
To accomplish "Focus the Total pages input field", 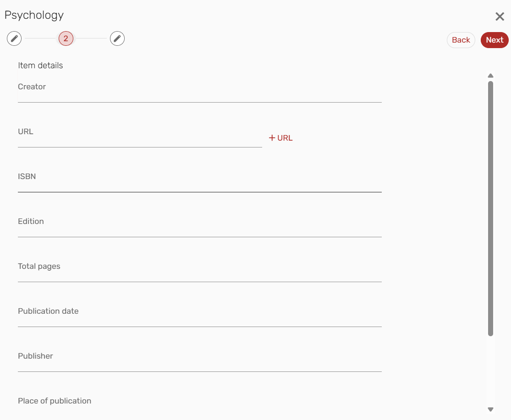I will point(200,271).
